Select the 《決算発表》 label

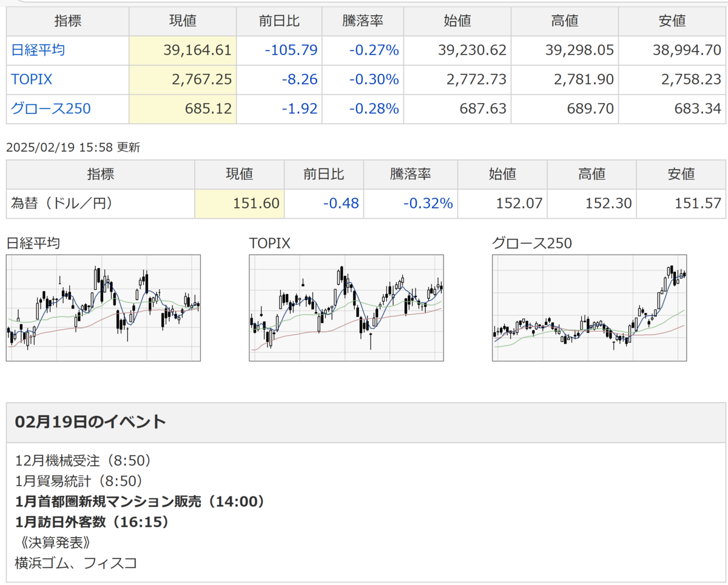tap(56, 543)
